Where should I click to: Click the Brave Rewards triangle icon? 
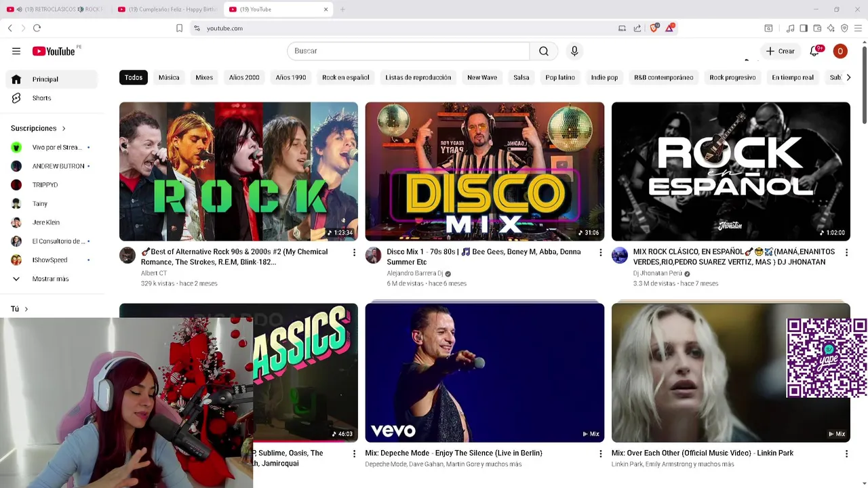pyautogui.click(x=670, y=28)
